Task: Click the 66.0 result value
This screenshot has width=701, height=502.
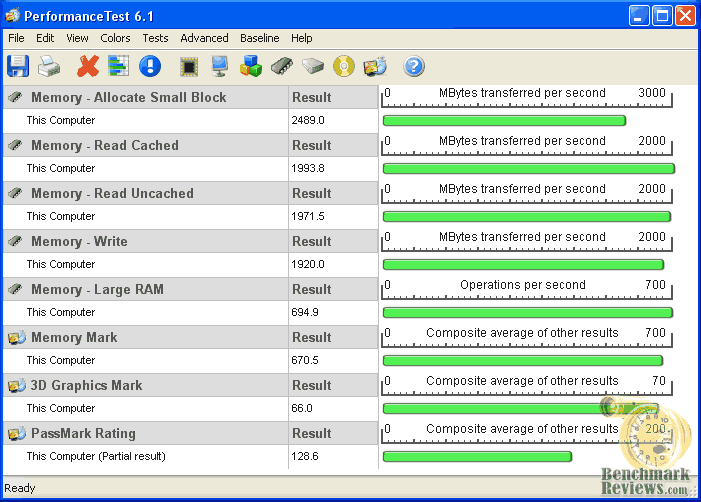Action: pos(302,408)
